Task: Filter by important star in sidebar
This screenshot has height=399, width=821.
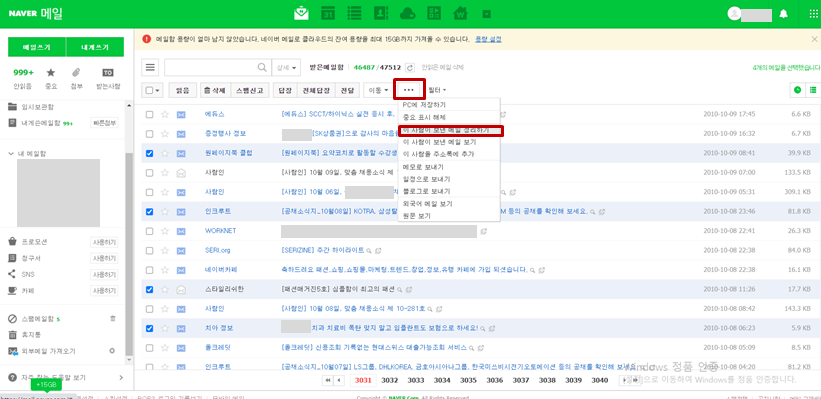Action: tap(51, 73)
